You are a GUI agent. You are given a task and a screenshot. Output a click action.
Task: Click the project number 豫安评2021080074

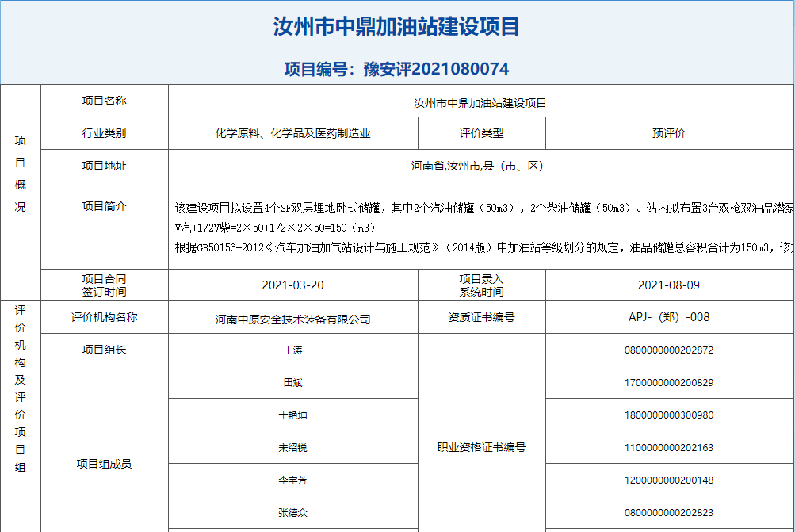(x=396, y=69)
